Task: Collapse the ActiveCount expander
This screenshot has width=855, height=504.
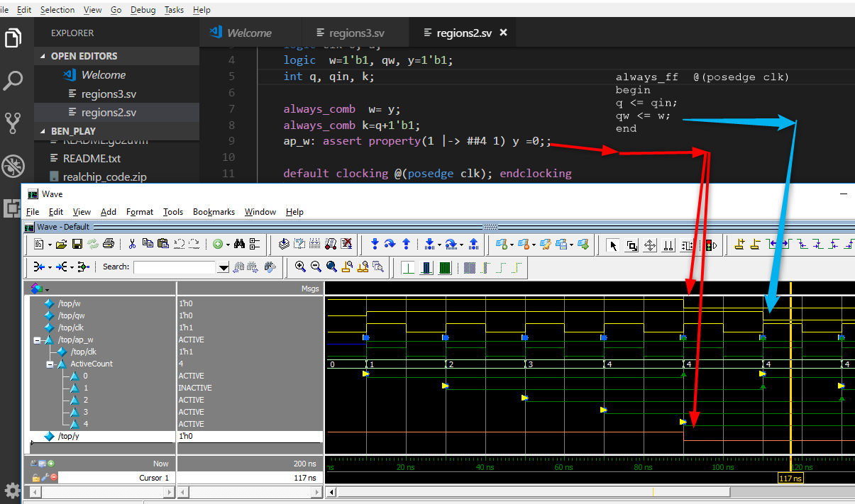Action: pos(50,364)
